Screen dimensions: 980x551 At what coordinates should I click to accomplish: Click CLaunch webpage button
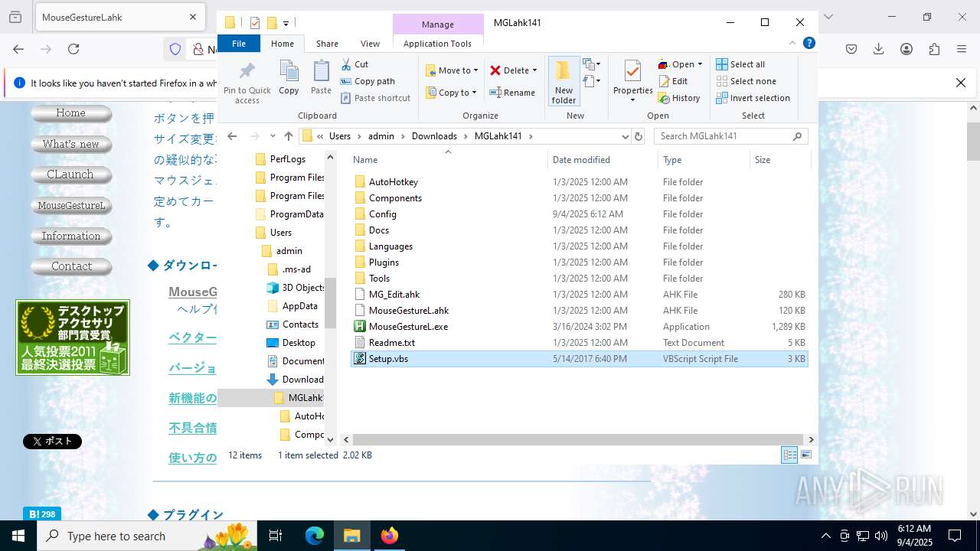(71, 174)
